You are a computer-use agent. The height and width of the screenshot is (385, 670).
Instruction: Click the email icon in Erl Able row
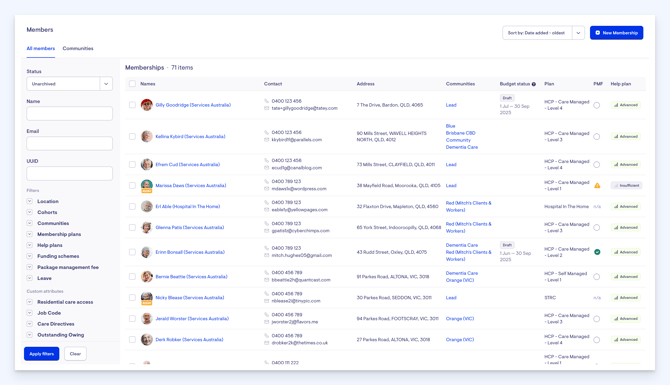click(x=266, y=210)
